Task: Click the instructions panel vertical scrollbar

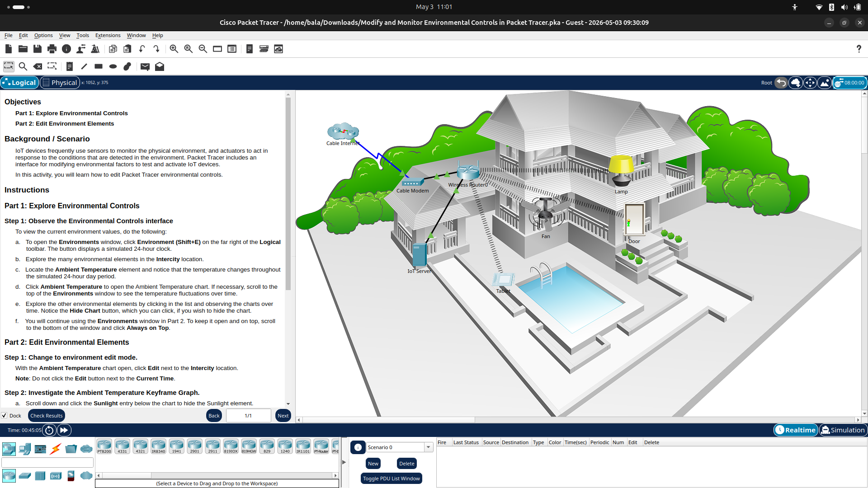Action: [x=288, y=194]
